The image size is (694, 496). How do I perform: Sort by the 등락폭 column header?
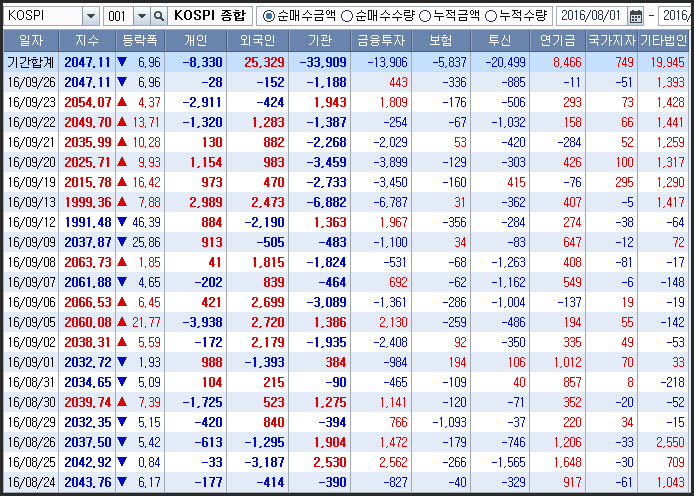(x=140, y=41)
